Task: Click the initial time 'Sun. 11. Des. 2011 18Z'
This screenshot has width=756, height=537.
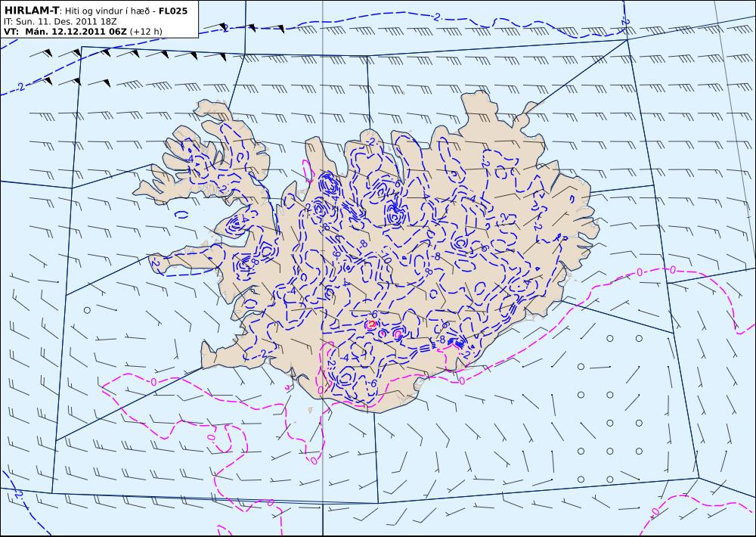Action: tap(66, 22)
